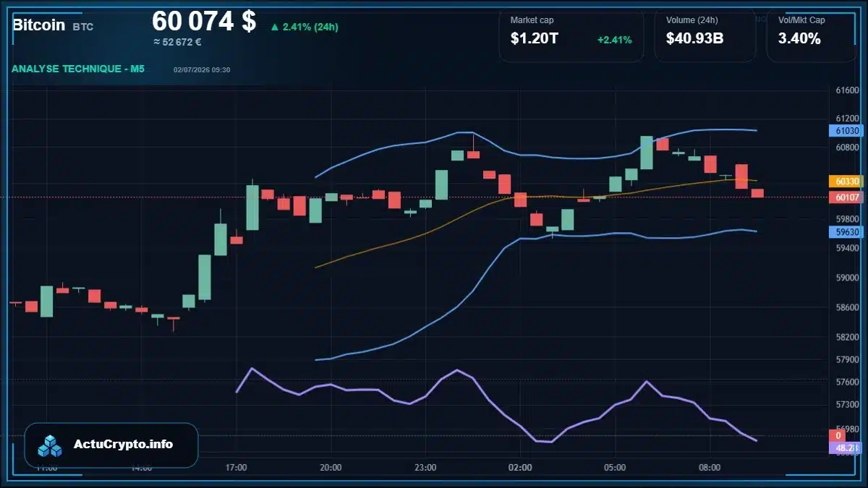Click the 05:00 time axis label
This screenshot has height=488, width=868.
tap(615, 468)
